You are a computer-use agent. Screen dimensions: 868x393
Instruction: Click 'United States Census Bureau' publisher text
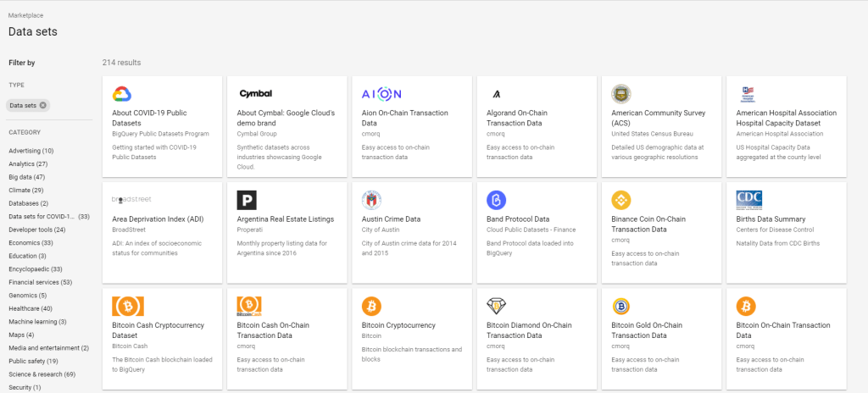click(x=652, y=134)
